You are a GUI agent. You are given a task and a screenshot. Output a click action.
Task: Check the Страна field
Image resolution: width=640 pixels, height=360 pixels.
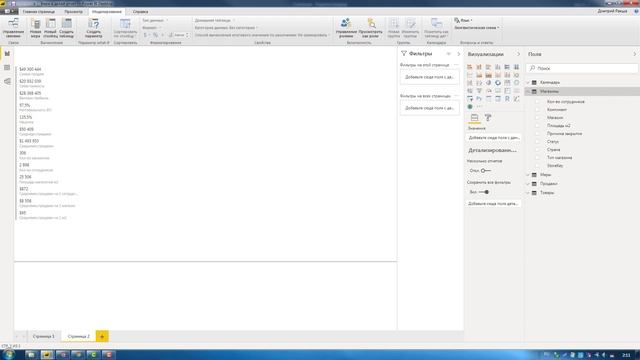pyautogui.click(x=537, y=150)
